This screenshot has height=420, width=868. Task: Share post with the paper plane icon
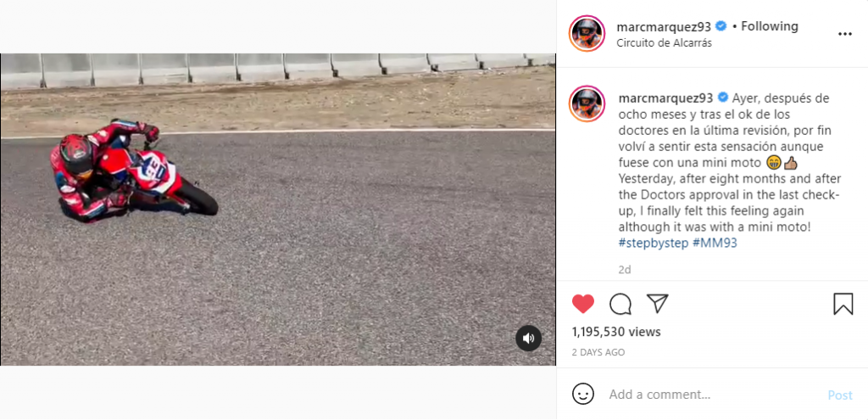tap(657, 304)
